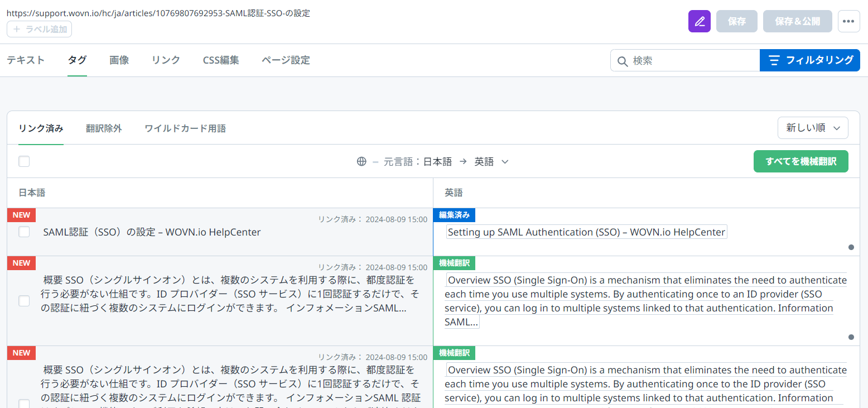Click the 日本語 column header
Screen dimensions: 868x408
[32, 193]
